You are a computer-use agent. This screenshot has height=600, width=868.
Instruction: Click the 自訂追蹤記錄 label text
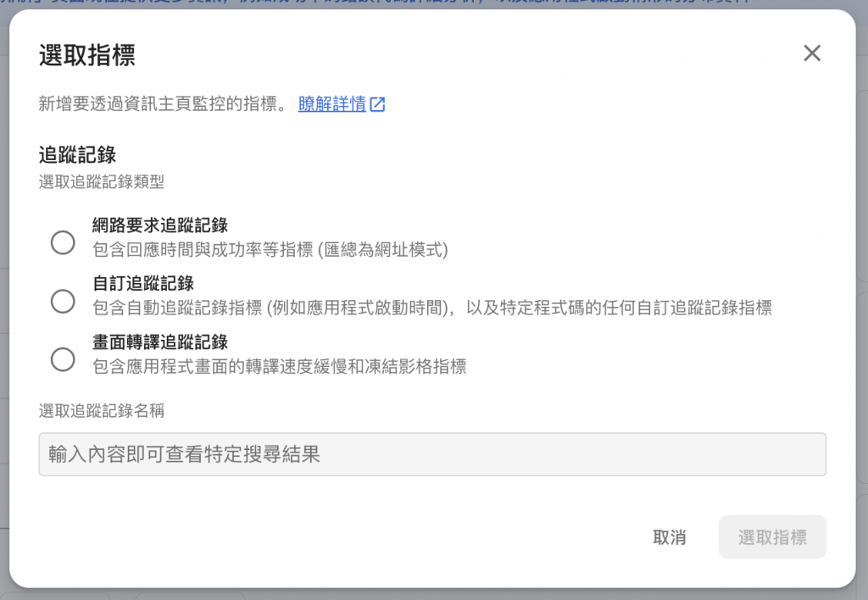(x=143, y=283)
